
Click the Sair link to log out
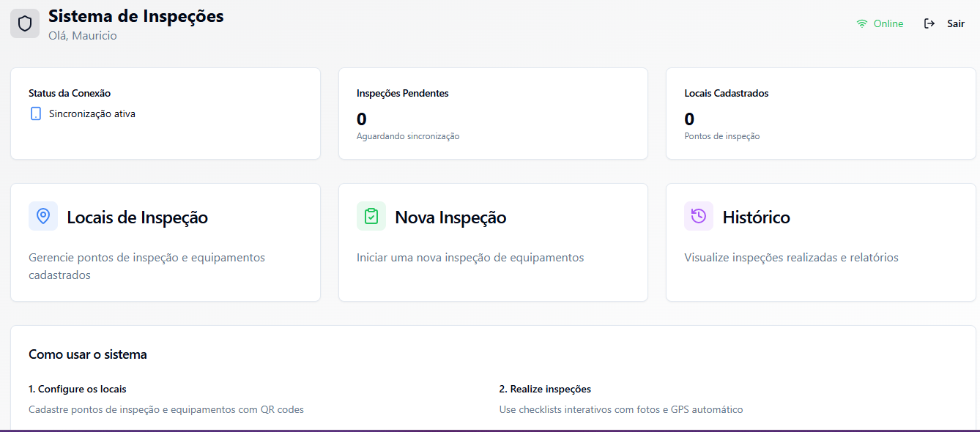click(956, 23)
